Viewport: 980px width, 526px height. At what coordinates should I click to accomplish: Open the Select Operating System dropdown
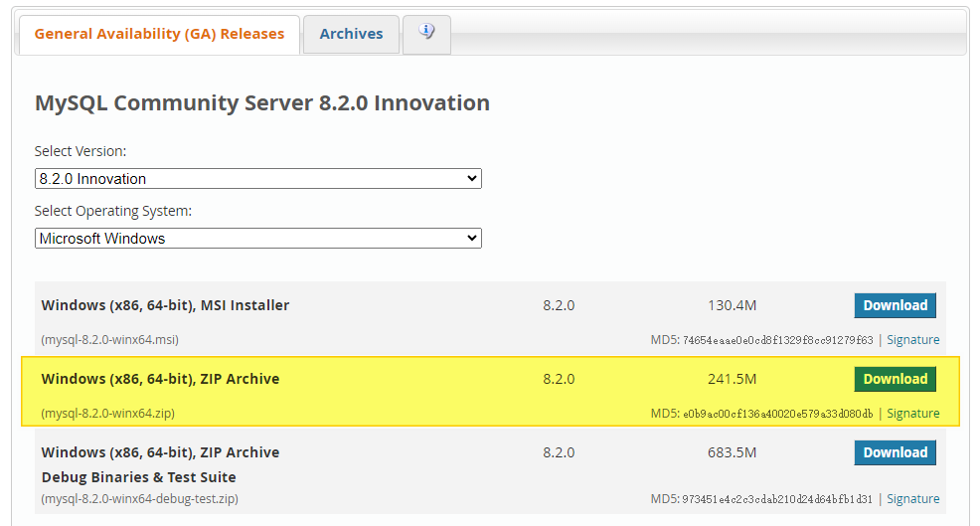[258, 239]
